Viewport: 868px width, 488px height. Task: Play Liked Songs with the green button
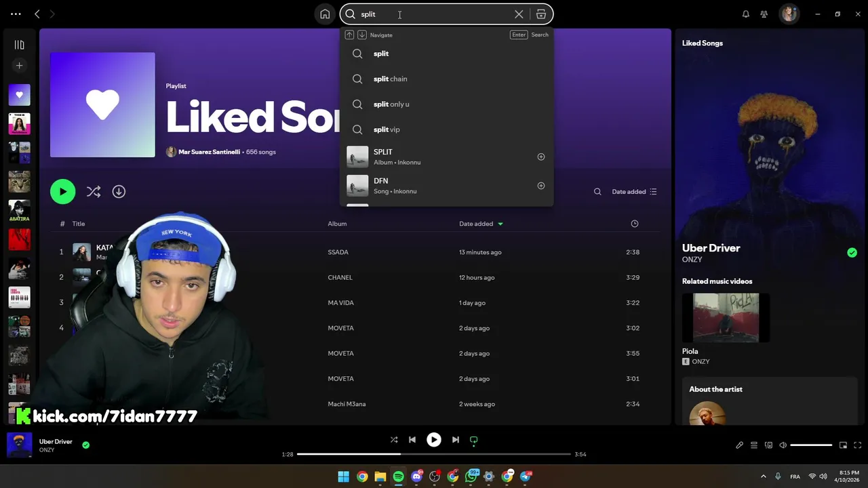(63, 192)
